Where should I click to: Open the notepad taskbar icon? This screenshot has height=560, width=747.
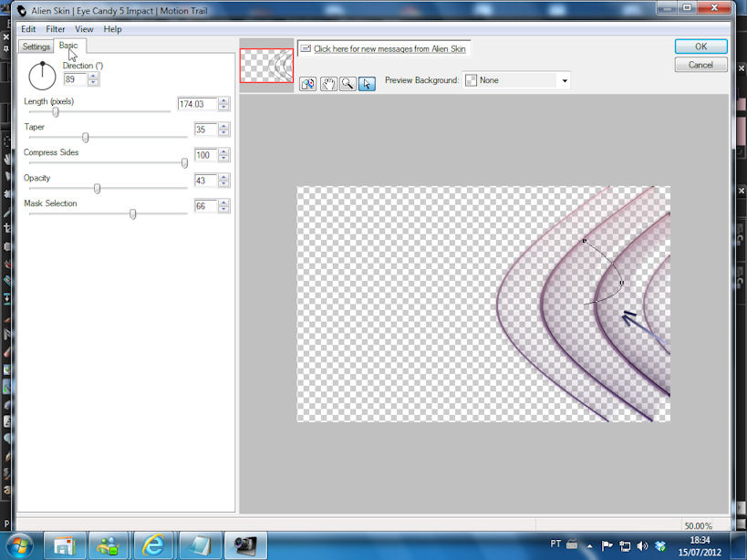pyautogui.click(x=199, y=545)
